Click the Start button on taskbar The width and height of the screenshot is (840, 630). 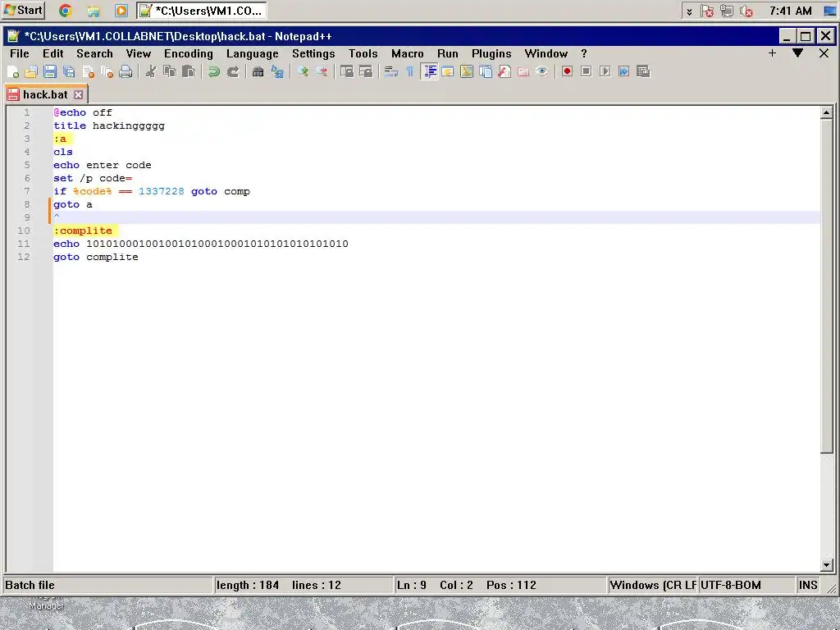(x=24, y=10)
